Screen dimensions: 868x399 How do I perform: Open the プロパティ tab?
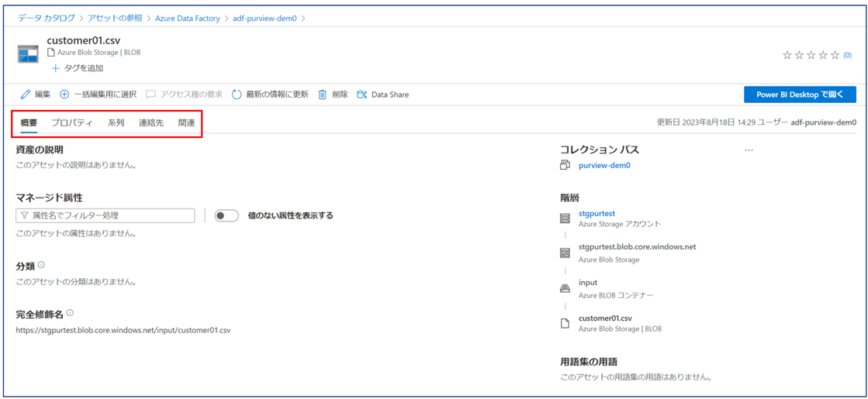(x=72, y=123)
